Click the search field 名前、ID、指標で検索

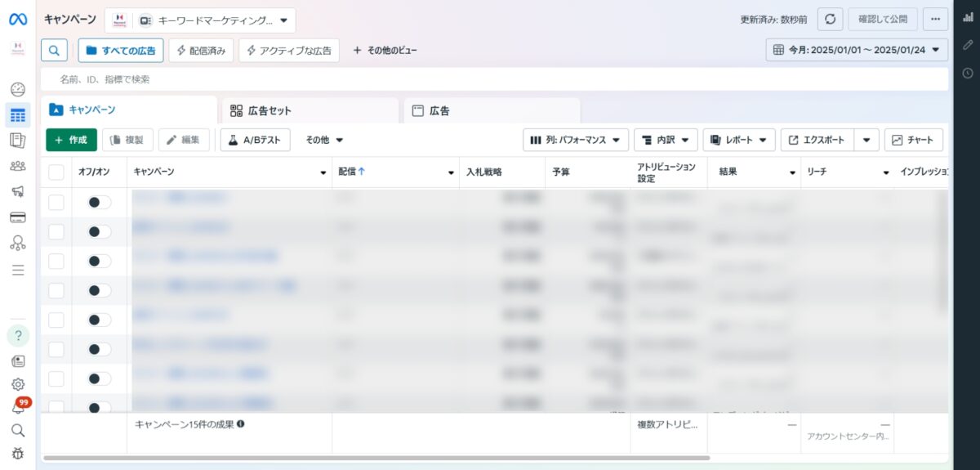tap(490, 79)
